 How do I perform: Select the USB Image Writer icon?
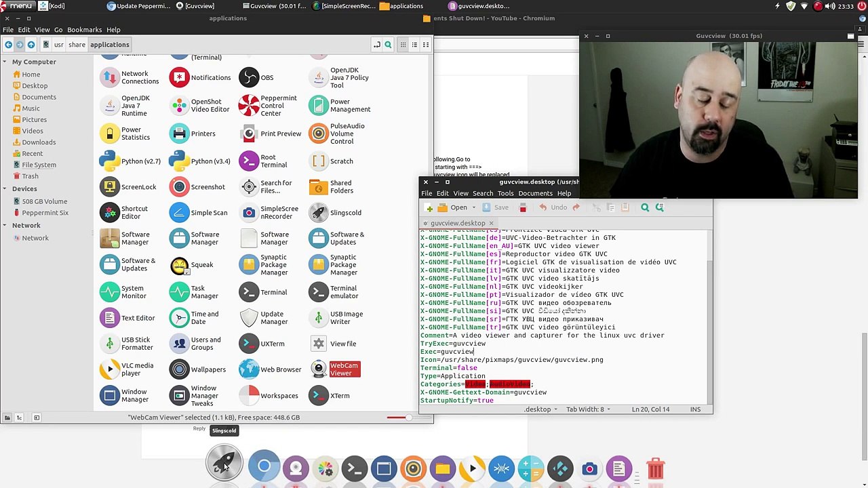point(318,318)
